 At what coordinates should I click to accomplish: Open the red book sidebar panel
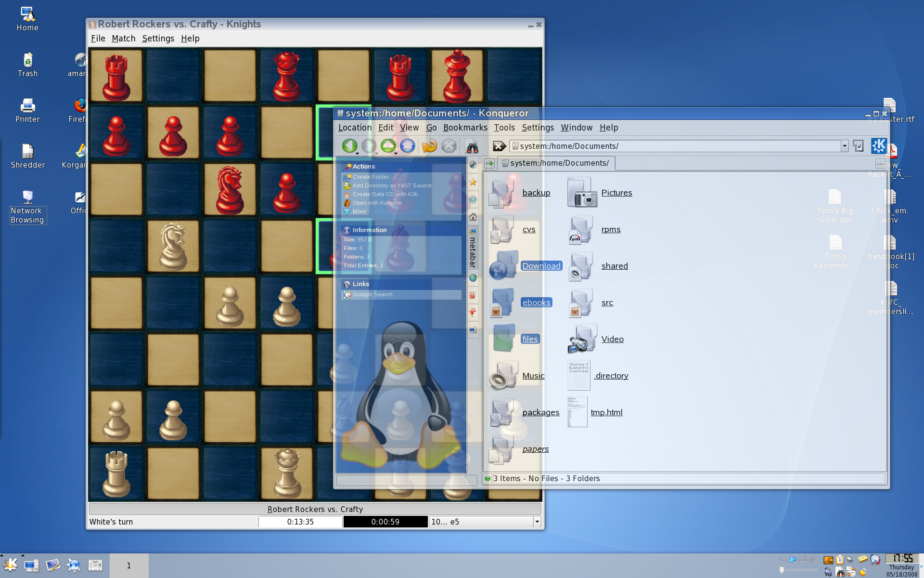(x=473, y=295)
